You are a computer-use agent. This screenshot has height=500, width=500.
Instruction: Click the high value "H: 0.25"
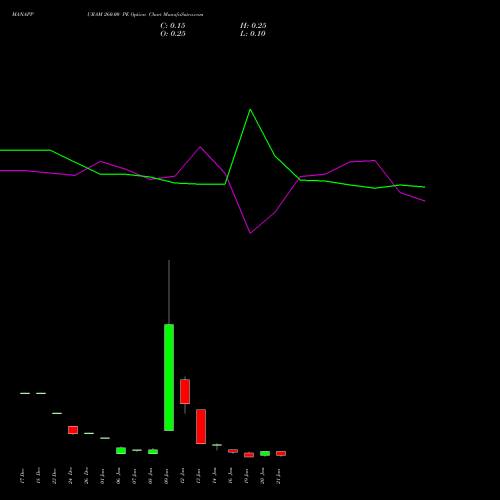[x=253, y=26]
